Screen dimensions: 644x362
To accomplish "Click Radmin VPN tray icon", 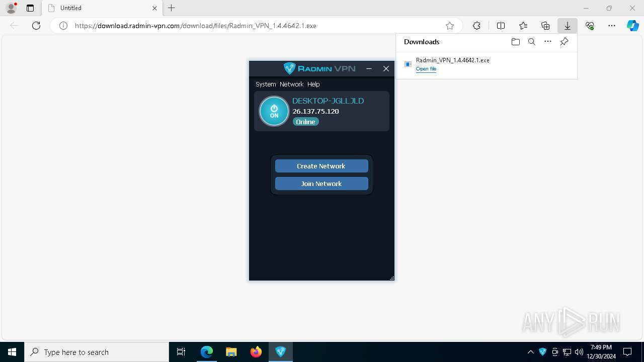I will point(542,352).
